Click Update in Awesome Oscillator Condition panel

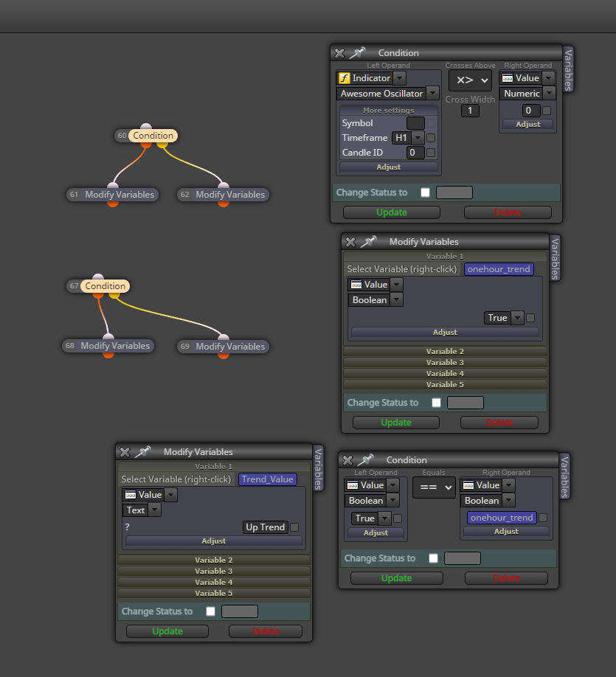click(392, 212)
